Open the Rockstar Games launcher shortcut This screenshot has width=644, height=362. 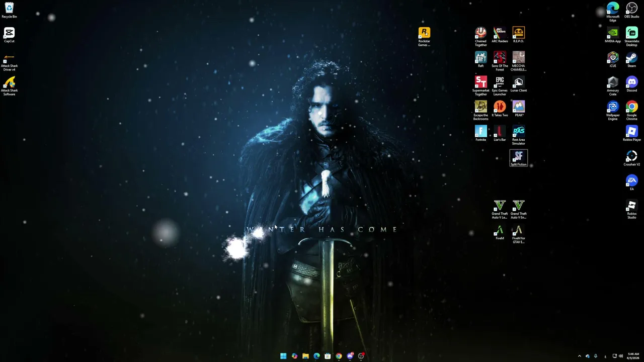pos(424,37)
